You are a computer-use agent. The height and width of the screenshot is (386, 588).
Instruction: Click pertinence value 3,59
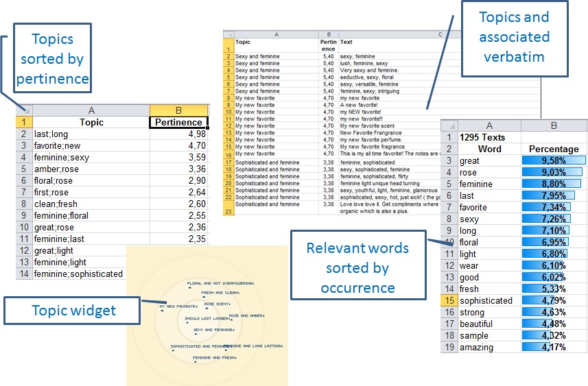[x=178, y=158]
